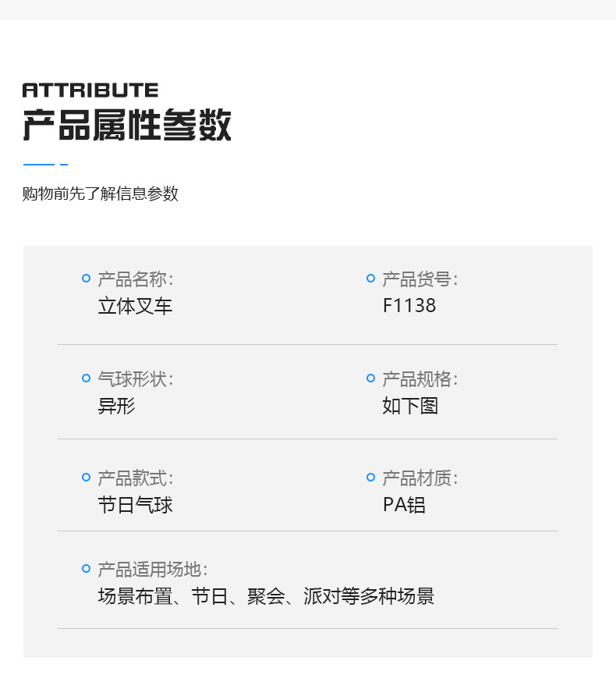Click the blue underline accent below the heading
The width and height of the screenshot is (616, 675).
pos(39,165)
